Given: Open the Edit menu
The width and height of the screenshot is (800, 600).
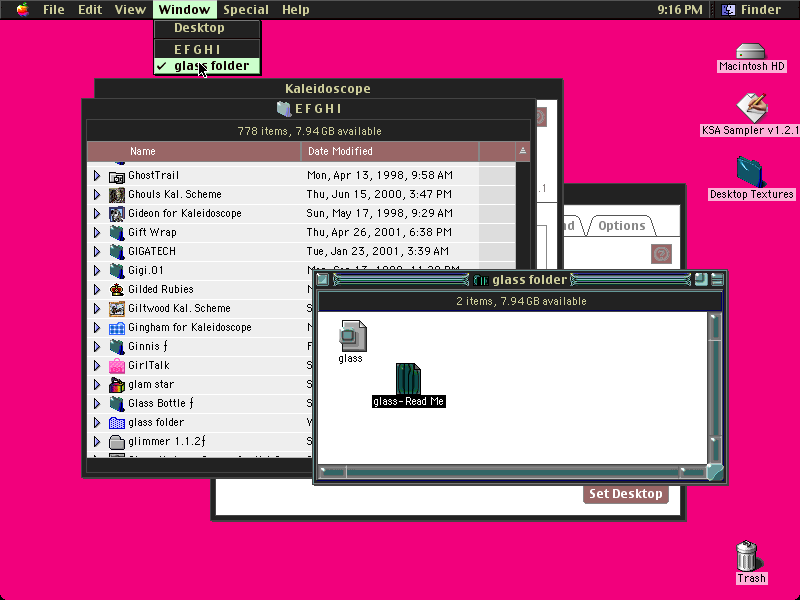Looking at the screenshot, I should pyautogui.click(x=90, y=10).
